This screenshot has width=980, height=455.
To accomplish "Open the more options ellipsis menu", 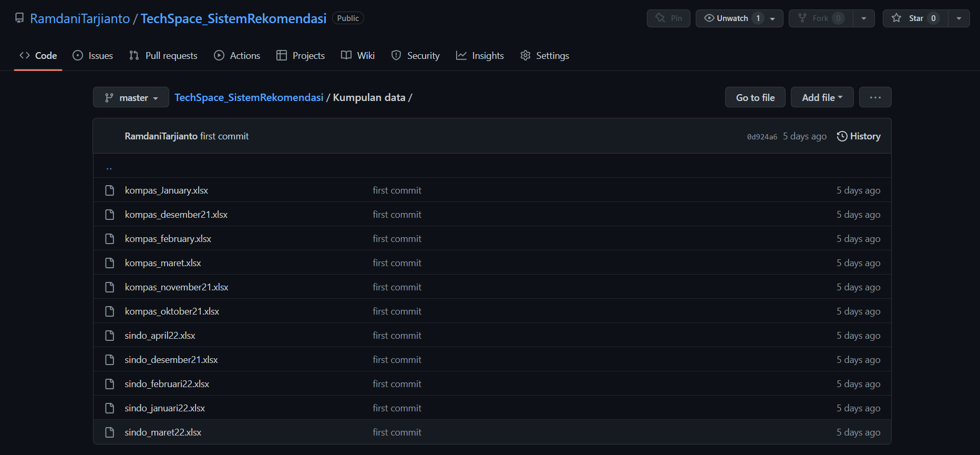I will point(875,97).
